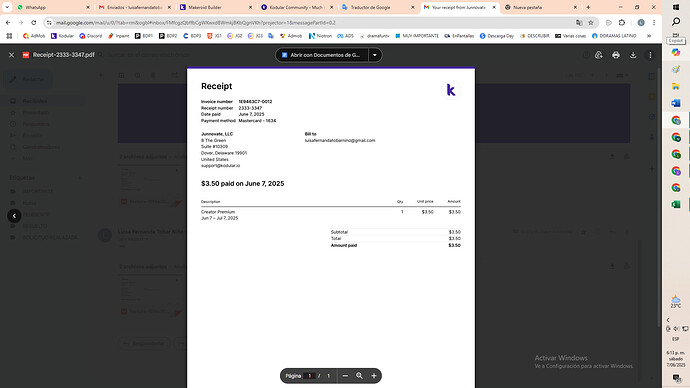Viewport: 690px width, 388px height.
Task: Add receipt to Google Drive
Action: tap(598, 55)
